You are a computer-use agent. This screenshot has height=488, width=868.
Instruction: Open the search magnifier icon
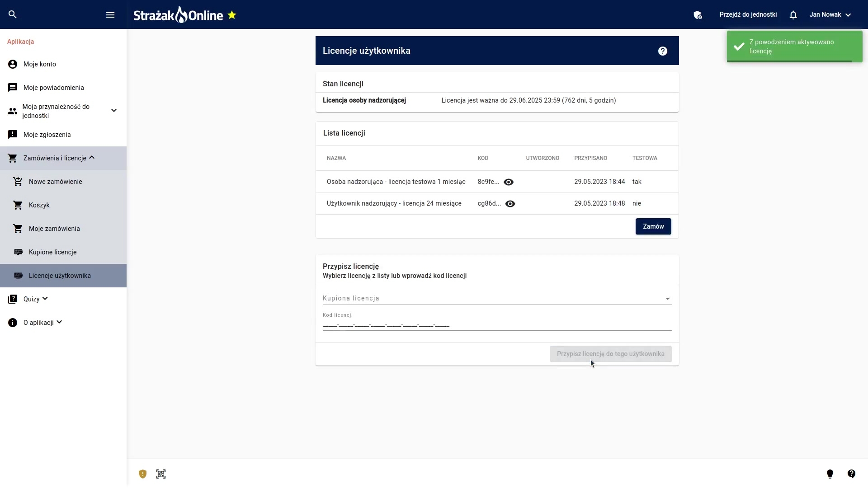(x=13, y=14)
